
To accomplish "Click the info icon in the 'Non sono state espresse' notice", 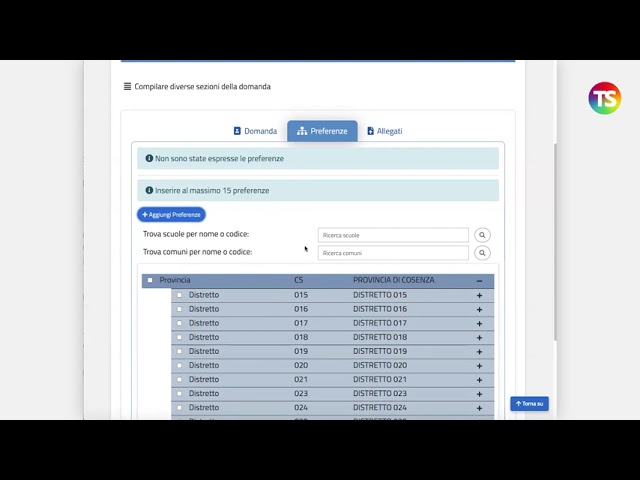I will pyautogui.click(x=149, y=158).
